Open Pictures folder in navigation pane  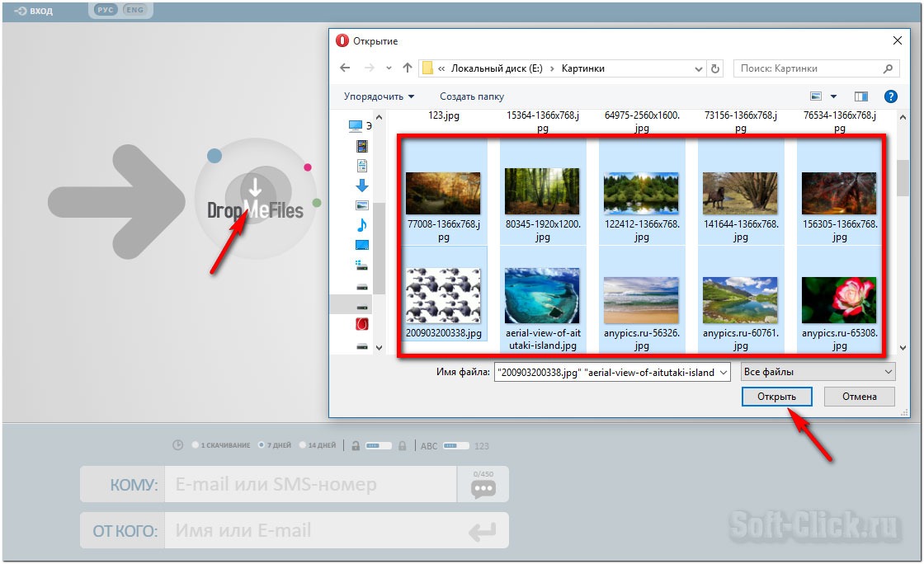[362, 205]
